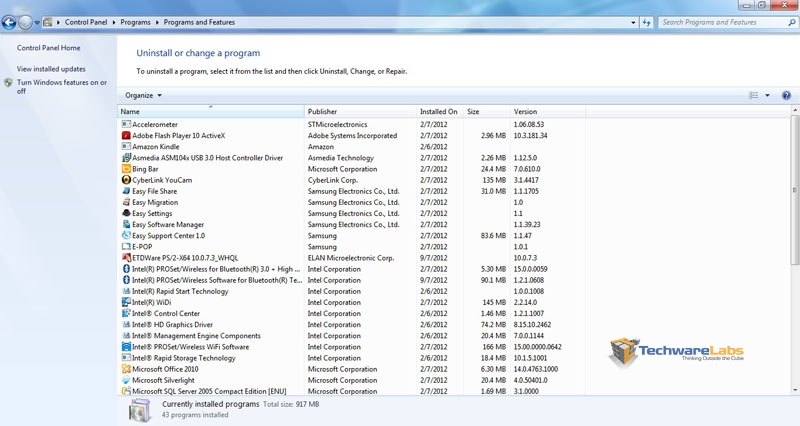
Task: Go to Control Panel in the breadcrumb
Action: (86, 22)
